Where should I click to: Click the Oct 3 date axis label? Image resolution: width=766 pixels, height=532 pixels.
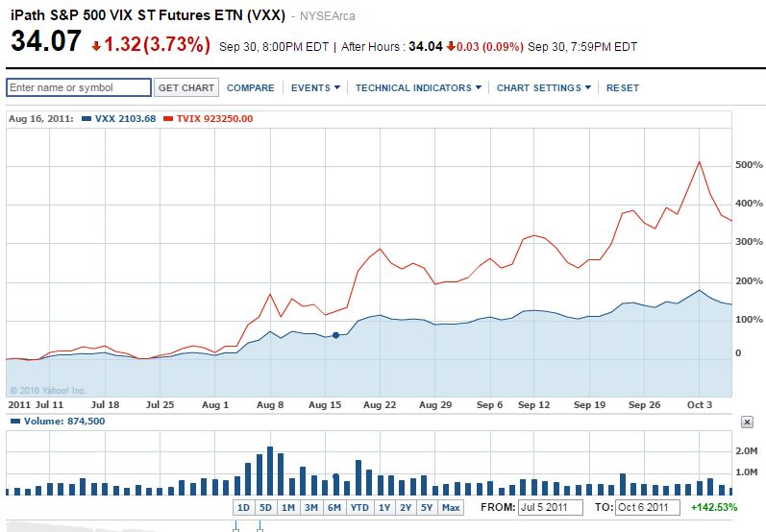(700, 404)
